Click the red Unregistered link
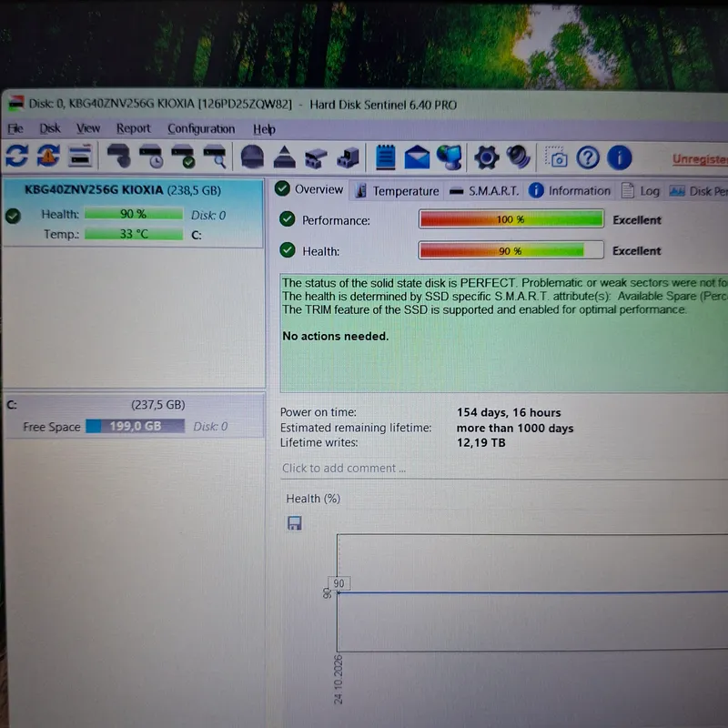The image size is (728, 728). point(700,159)
